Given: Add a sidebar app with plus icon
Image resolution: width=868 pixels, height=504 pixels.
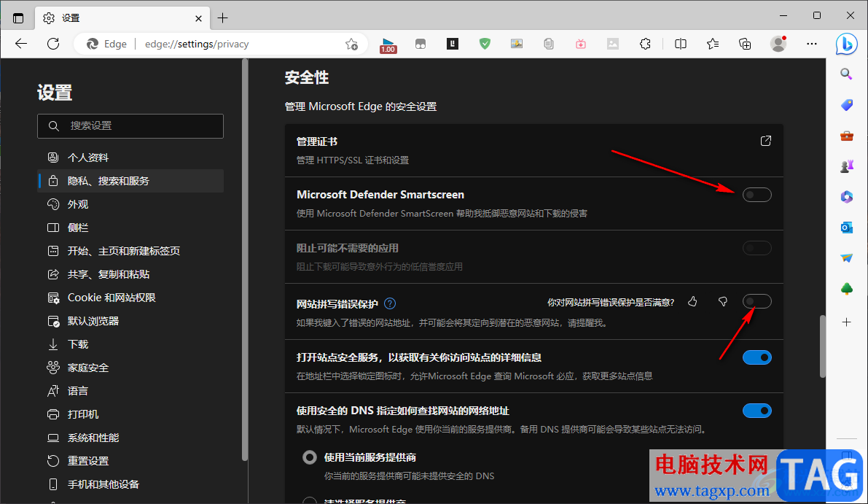Looking at the screenshot, I should pyautogui.click(x=846, y=322).
